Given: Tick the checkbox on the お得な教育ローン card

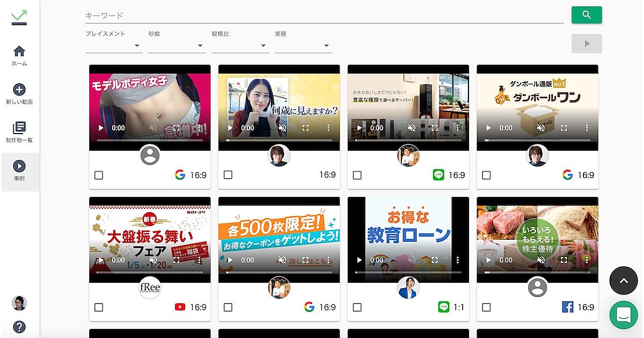Looking at the screenshot, I should 357,307.
